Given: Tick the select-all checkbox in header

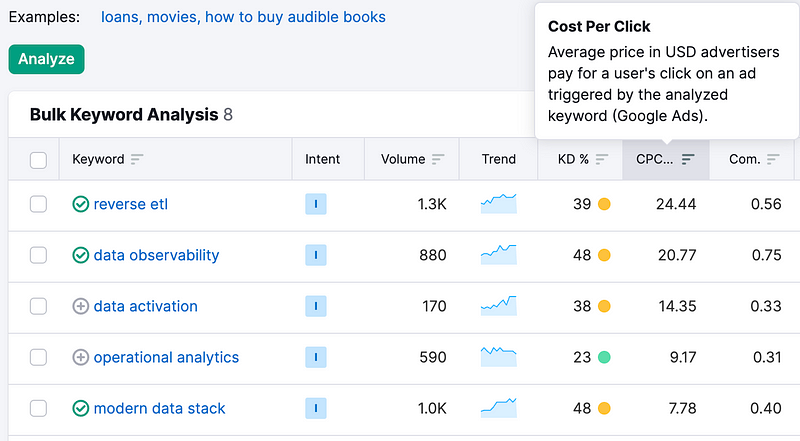Looking at the screenshot, I should coord(38,160).
